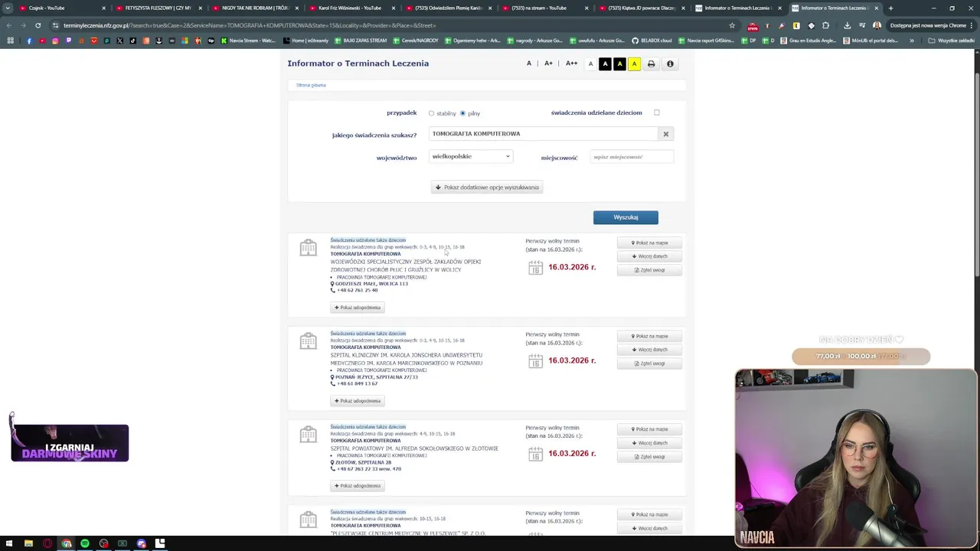Click calendar icon beside Wolica hospital date
The width and height of the screenshot is (980, 551).
point(535,267)
